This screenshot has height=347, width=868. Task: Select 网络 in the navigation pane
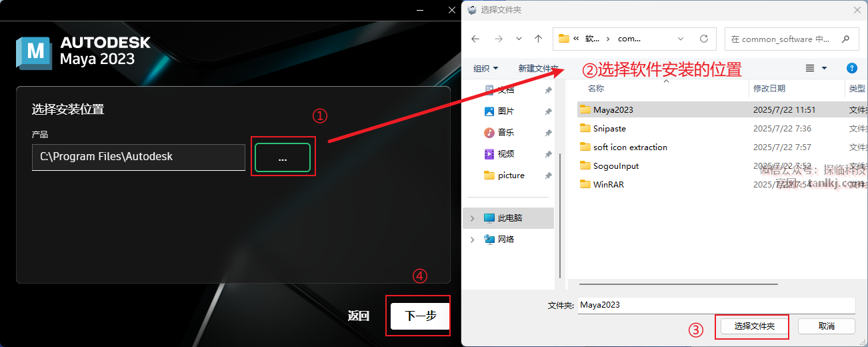click(506, 239)
